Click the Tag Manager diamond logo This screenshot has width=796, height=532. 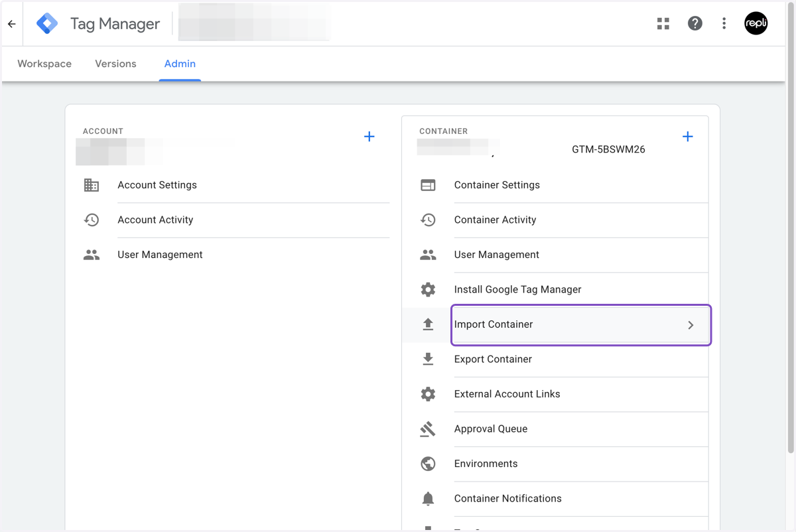click(47, 24)
